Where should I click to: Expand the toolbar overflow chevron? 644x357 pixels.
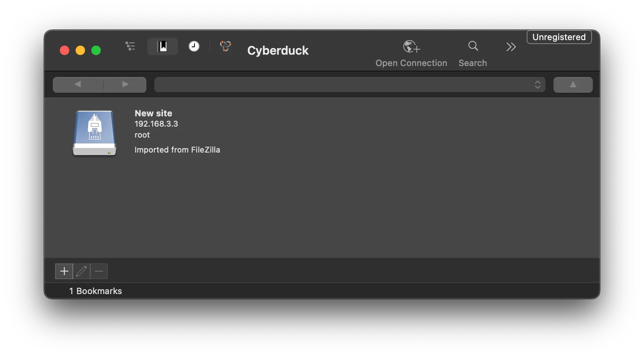coord(511,47)
